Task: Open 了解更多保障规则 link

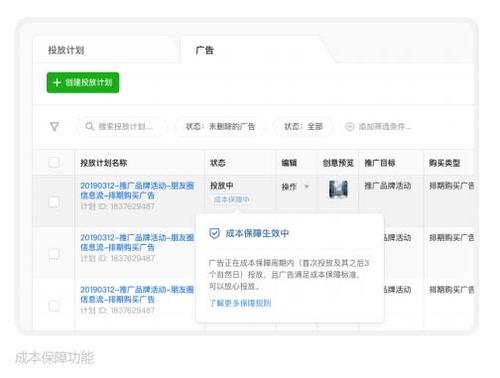Action: pos(240,303)
